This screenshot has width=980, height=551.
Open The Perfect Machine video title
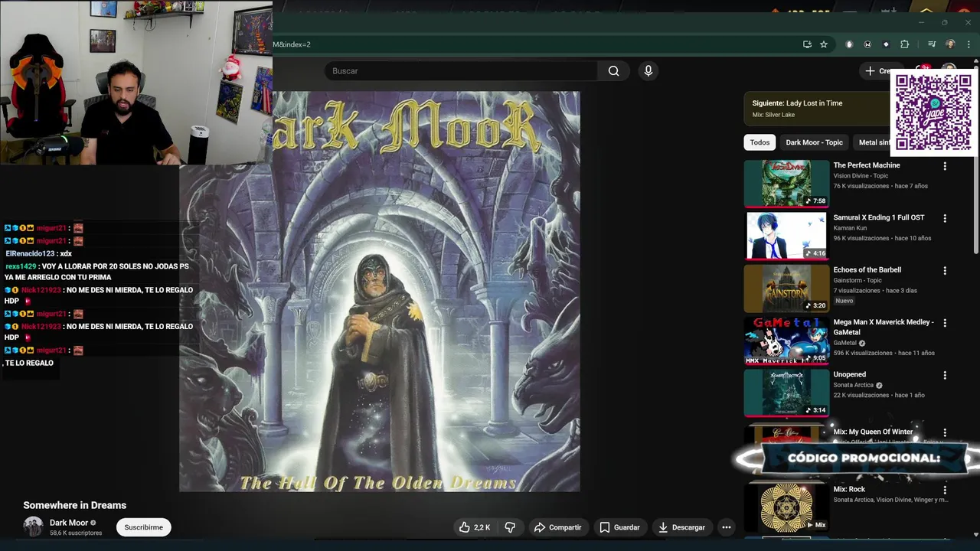click(x=867, y=165)
